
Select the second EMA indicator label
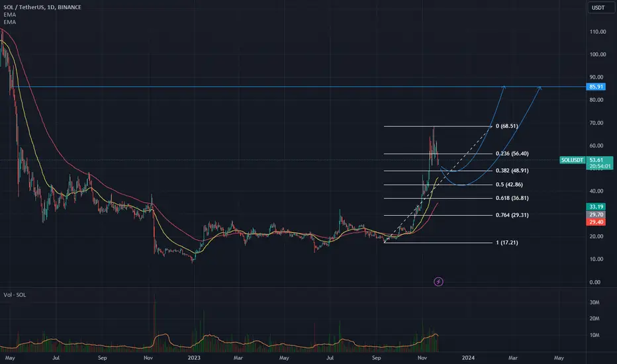coord(10,22)
